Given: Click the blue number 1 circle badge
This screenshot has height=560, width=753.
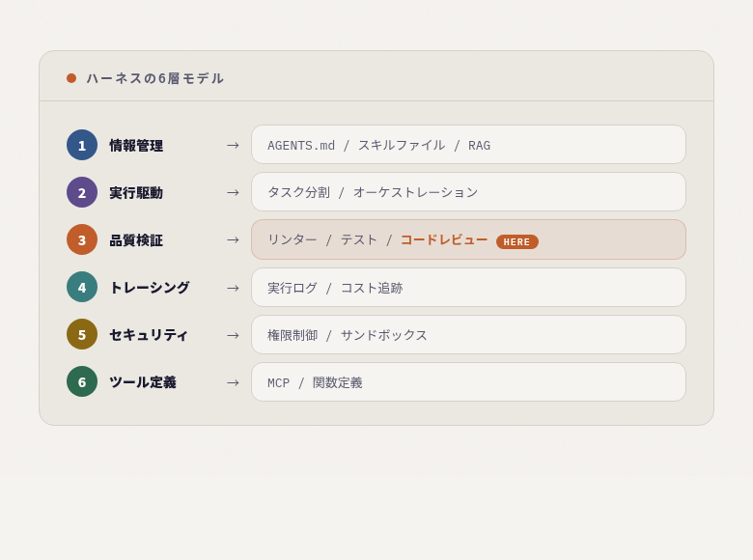Looking at the screenshot, I should pos(82,145).
